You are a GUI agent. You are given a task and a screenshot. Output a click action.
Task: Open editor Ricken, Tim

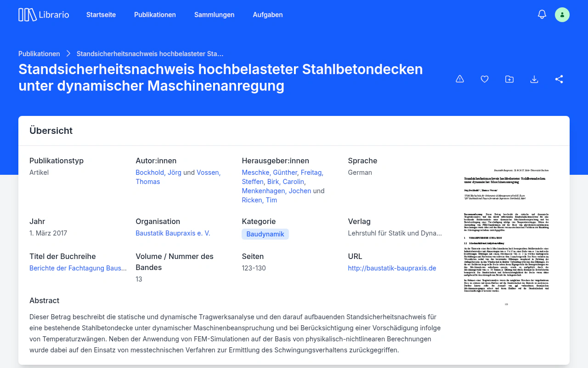(259, 200)
